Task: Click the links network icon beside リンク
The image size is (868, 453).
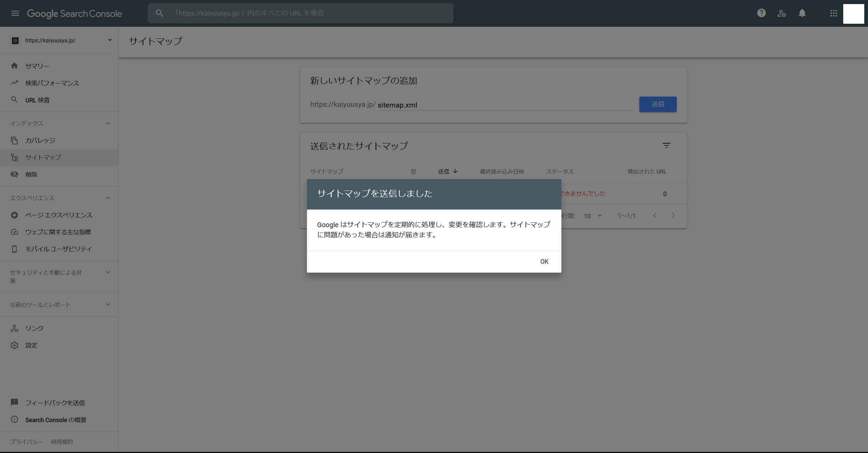Action: point(14,328)
